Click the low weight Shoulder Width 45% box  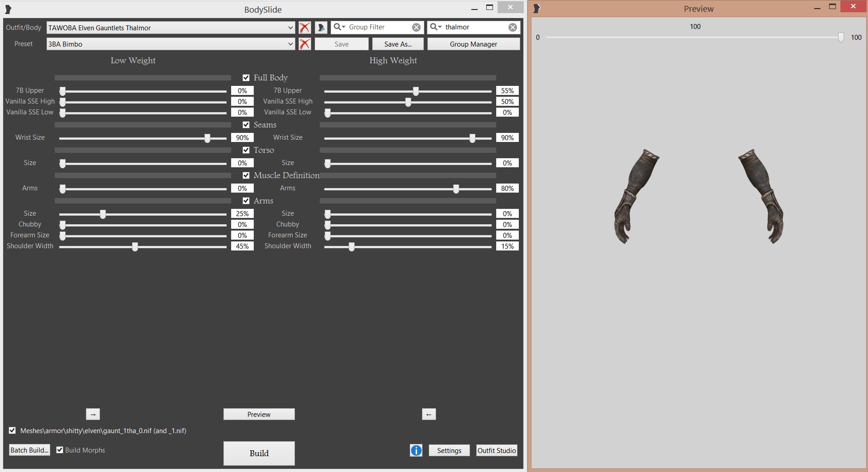[242, 246]
